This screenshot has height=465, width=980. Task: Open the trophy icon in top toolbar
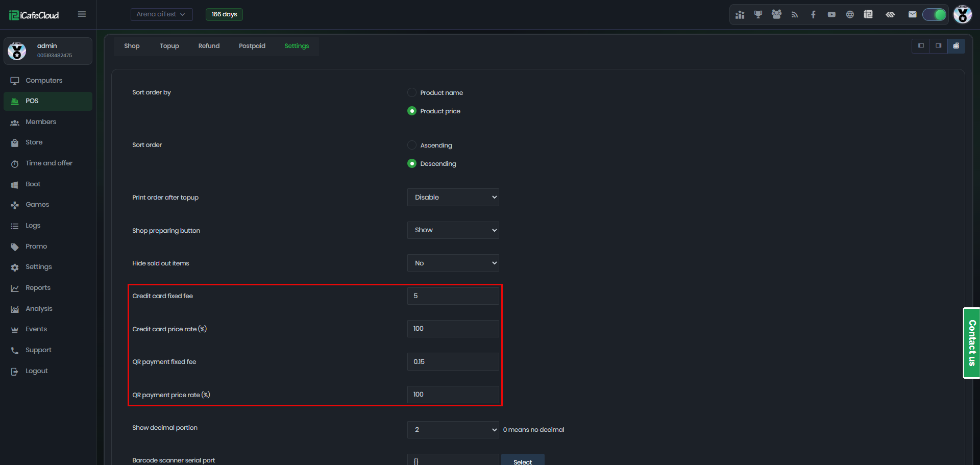tap(758, 15)
